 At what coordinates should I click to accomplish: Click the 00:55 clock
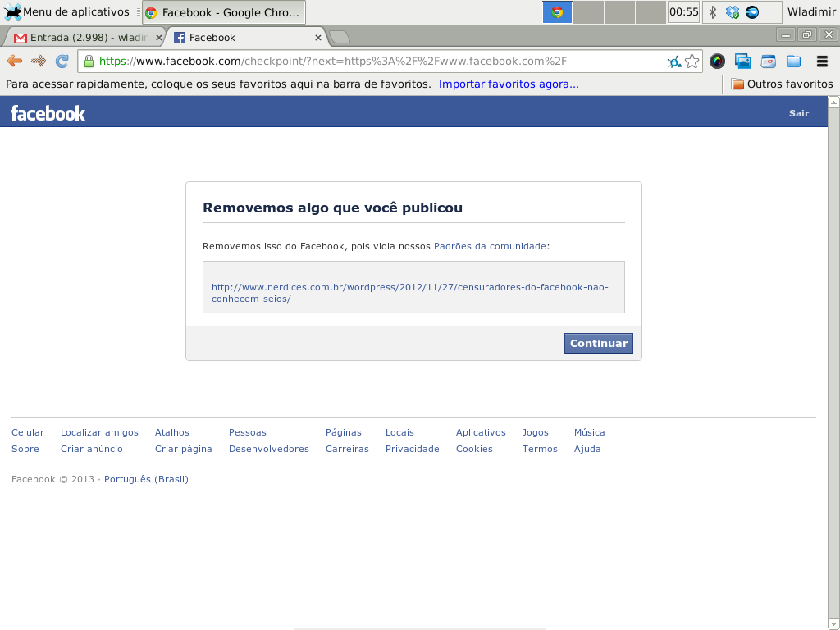(x=684, y=11)
